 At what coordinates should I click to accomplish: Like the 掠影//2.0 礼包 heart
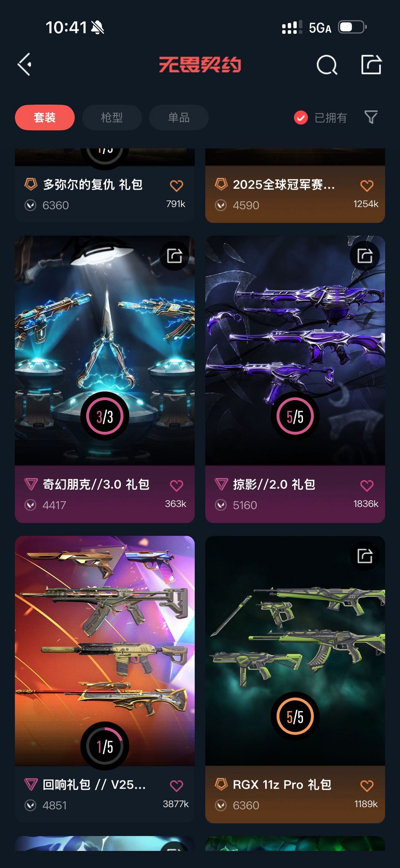click(x=367, y=485)
